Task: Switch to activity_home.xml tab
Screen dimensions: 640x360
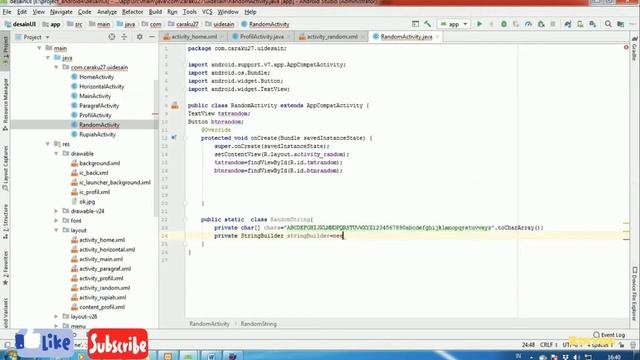Action: click(x=194, y=37)
